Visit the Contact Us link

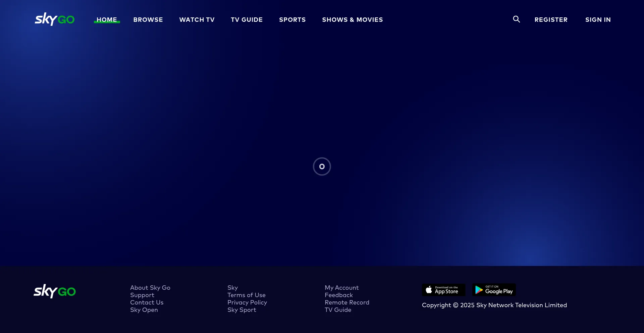(147, 302)
